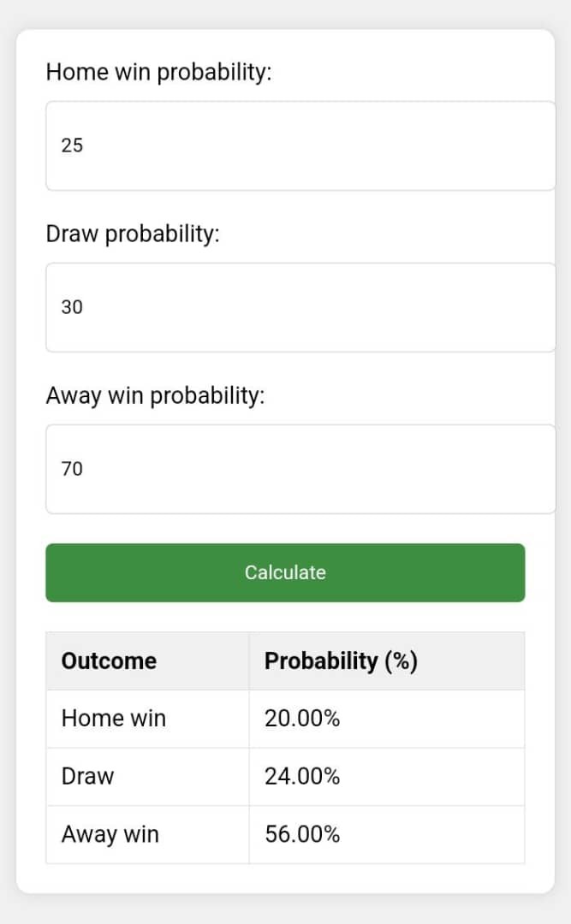The image size is (571, 924).
Task: Click the value 30 in Draw field
Action: (x=72, y=307)
